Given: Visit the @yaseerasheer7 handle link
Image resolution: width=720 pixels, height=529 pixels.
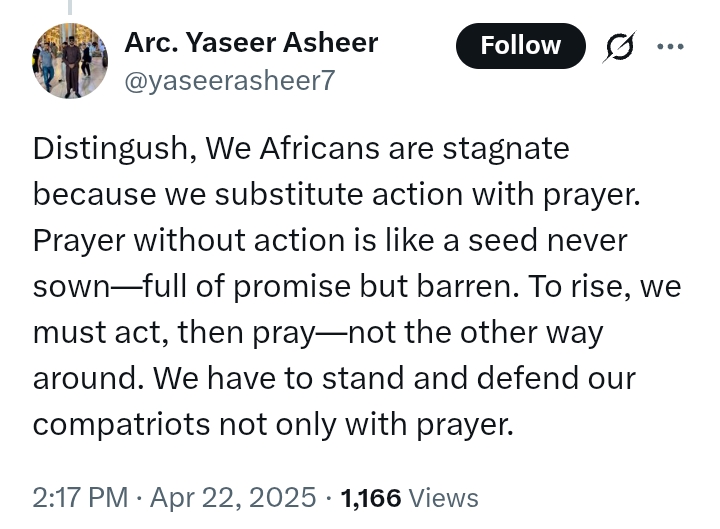Looking at the screenshot, I should point(230,81).
